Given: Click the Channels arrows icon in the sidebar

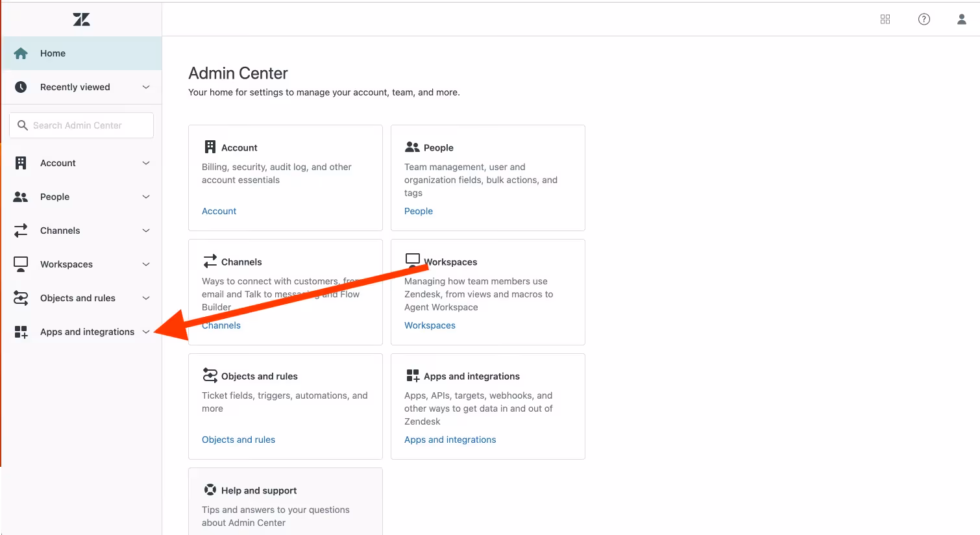Looking at the screenshot, I should (x=21, y=230).
